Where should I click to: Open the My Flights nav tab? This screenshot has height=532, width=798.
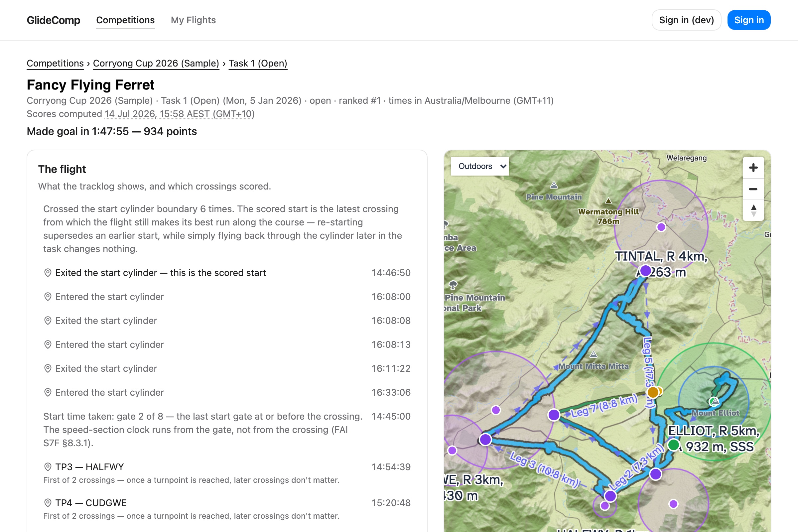(193, 20)
